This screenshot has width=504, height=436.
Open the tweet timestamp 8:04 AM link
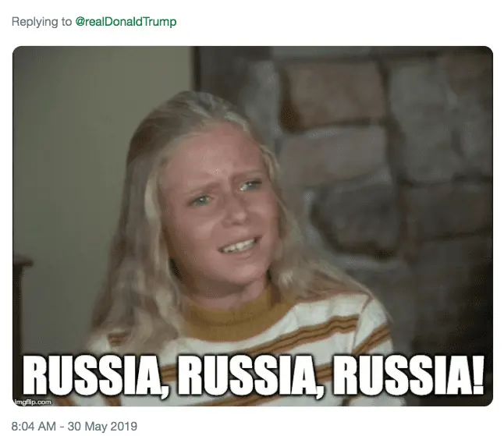[34, 426]
